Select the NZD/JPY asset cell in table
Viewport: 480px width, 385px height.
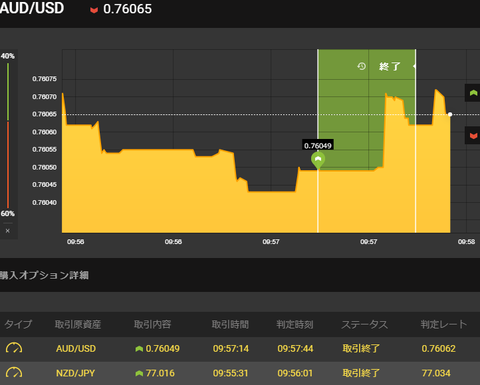[x=75, y=373]
